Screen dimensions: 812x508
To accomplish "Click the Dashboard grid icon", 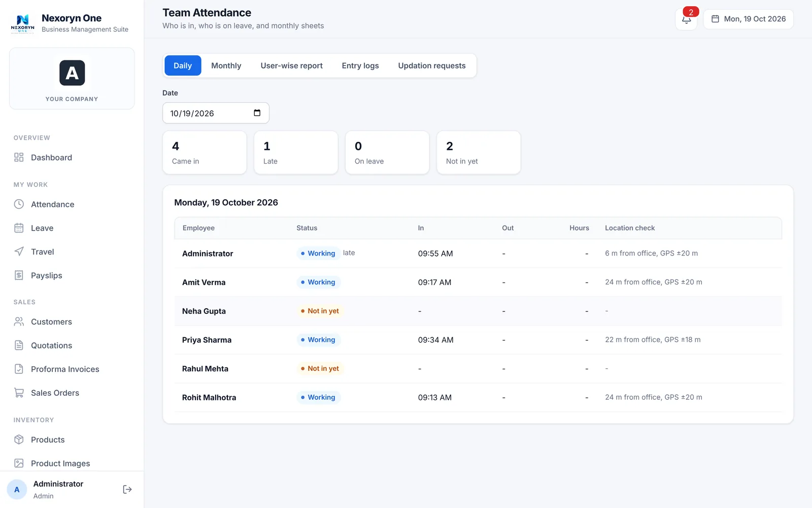I will click(x=19, y=157).
